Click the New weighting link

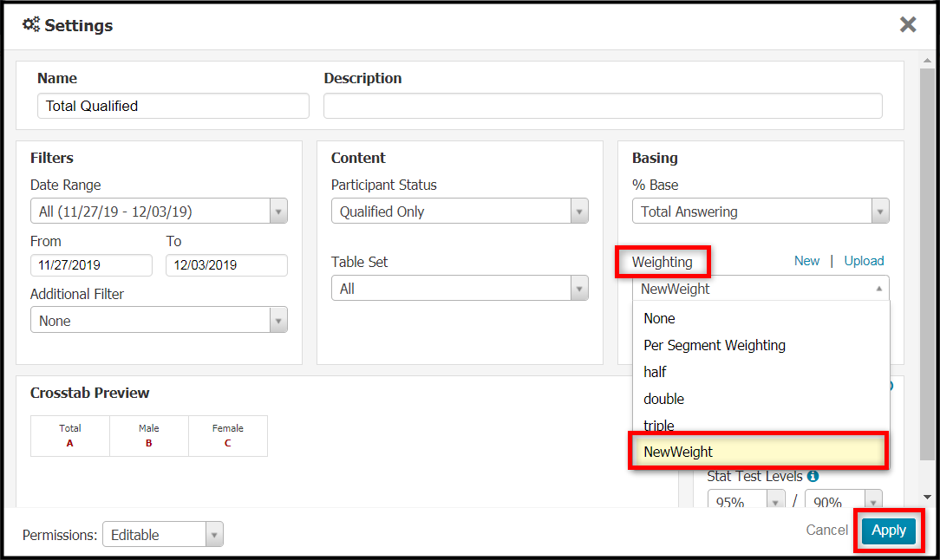pyautogui.click(x=806, y=261)
